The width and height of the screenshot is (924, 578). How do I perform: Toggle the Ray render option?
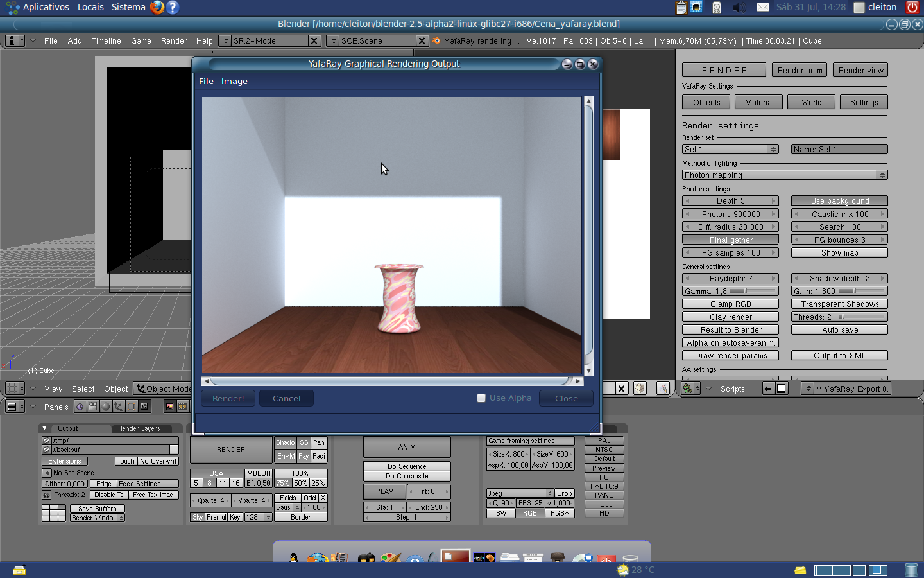point(304,456)
